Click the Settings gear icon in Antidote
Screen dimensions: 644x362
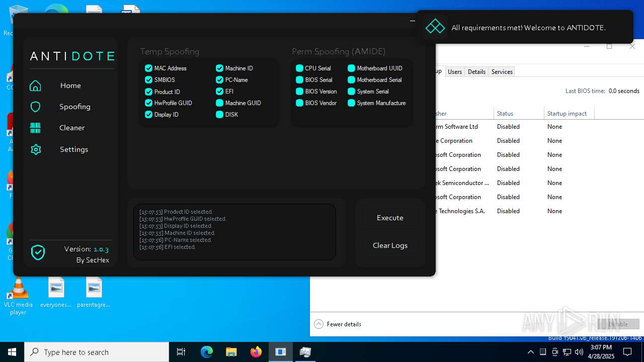click(35, 149)
